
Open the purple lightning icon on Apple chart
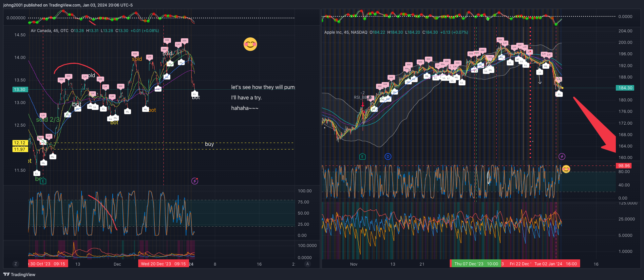[562, 156]
